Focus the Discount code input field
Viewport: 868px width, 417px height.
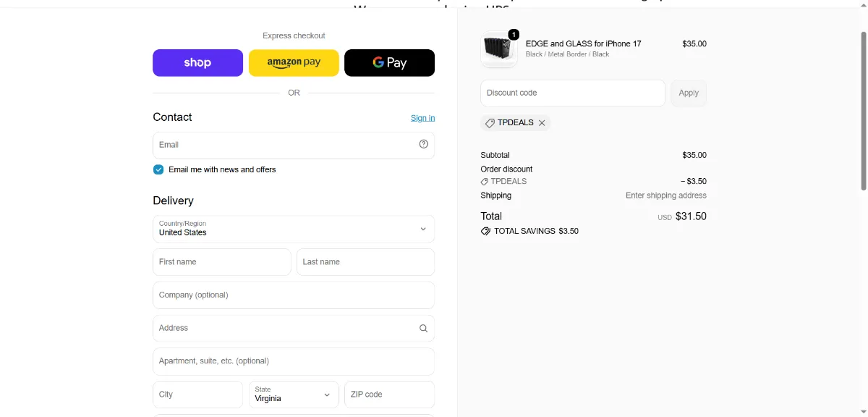tap(572, 93)
